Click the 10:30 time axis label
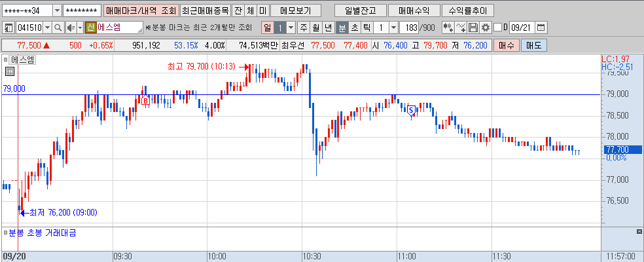This screenshot has width=644, height=262. click(312, 256)
